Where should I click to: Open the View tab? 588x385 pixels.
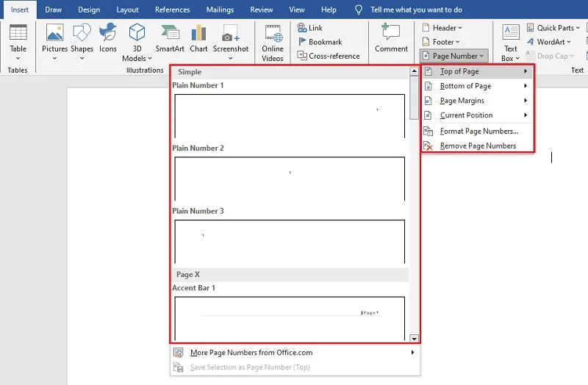(x=297, y=10)
